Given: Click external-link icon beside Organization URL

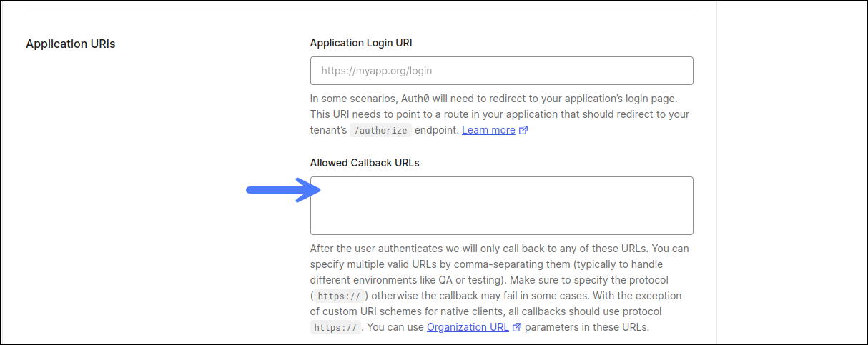Looking at the screenshot, I should (517, 328).
